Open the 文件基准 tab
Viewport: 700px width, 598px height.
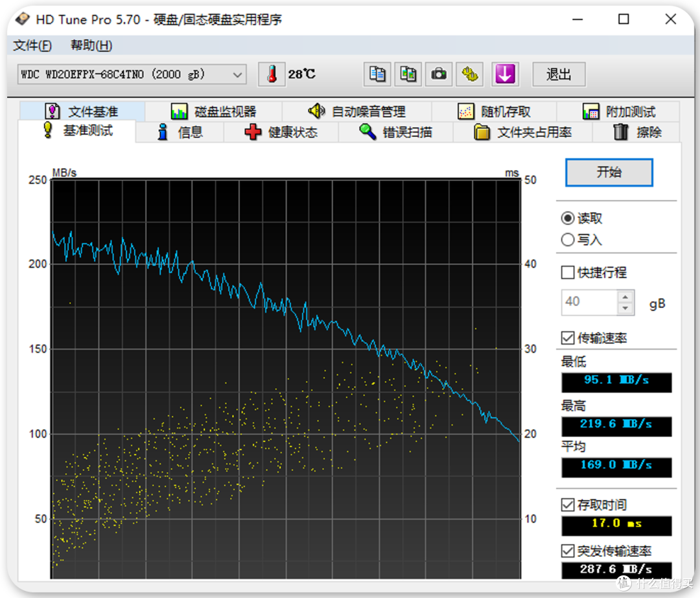[82, 111]
